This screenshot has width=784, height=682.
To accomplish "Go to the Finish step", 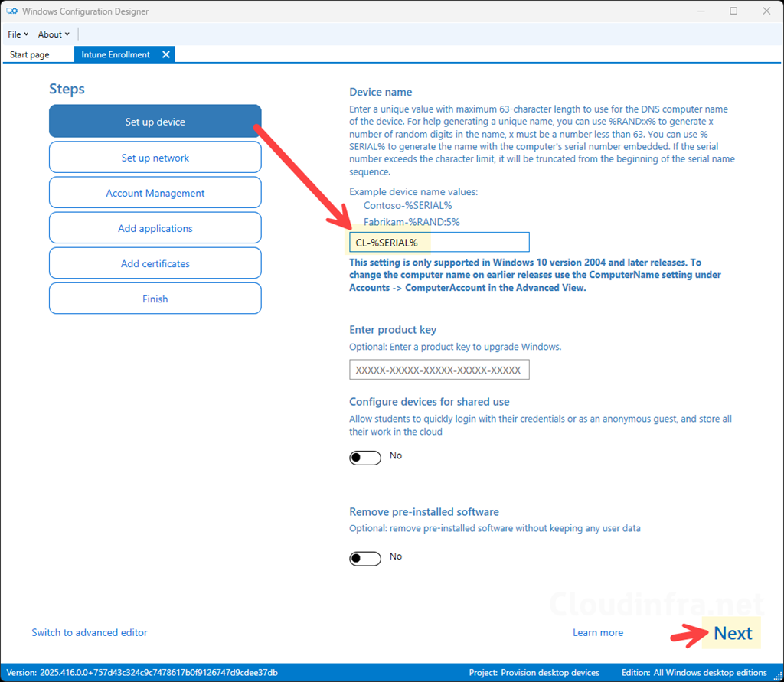I will click(x=155, y=299).
